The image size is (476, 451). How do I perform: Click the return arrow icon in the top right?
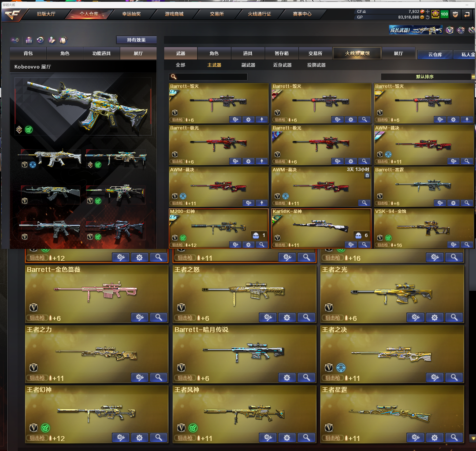point(467,14)
